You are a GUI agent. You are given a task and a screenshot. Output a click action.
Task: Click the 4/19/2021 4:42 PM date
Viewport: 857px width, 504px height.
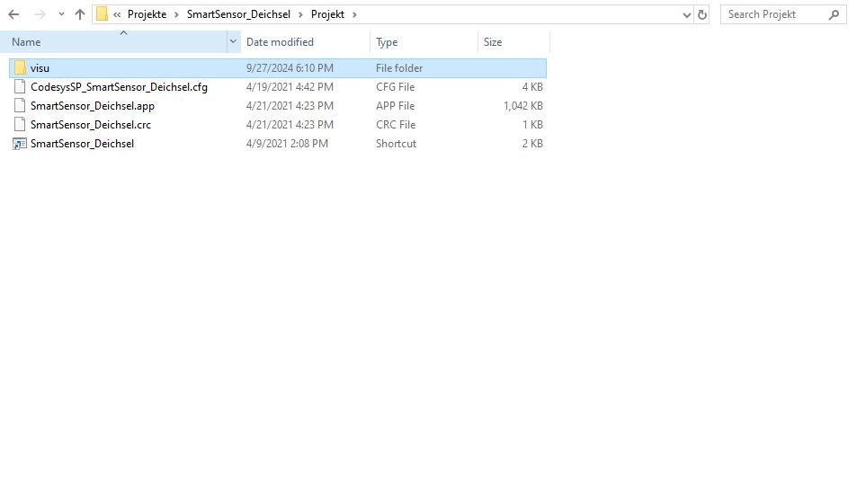[x=290, y=87]
